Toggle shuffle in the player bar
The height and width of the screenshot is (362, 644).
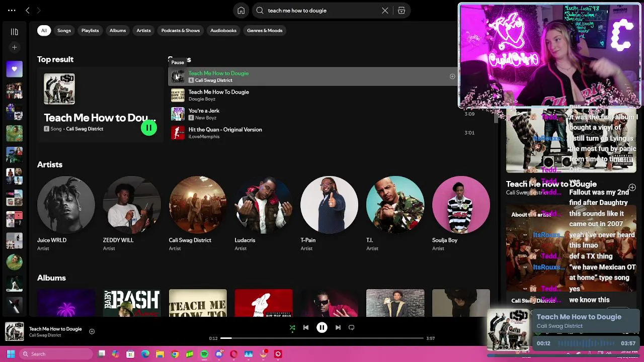292,328
